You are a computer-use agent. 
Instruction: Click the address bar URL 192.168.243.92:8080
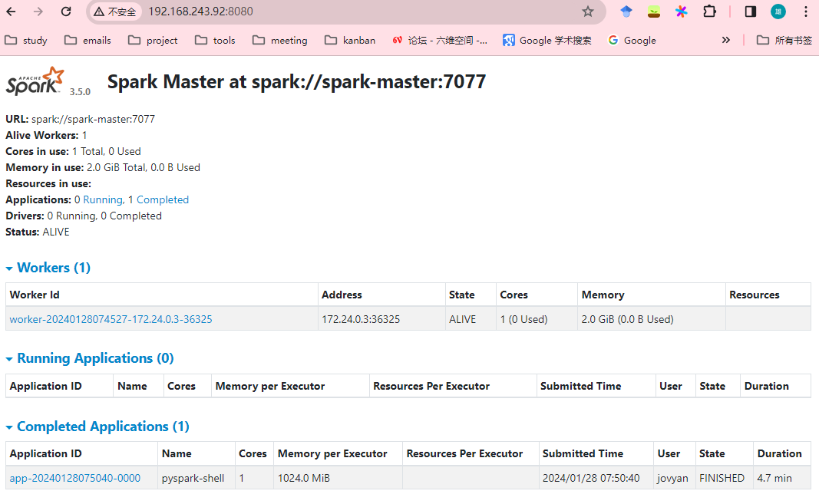click(200, 12)
